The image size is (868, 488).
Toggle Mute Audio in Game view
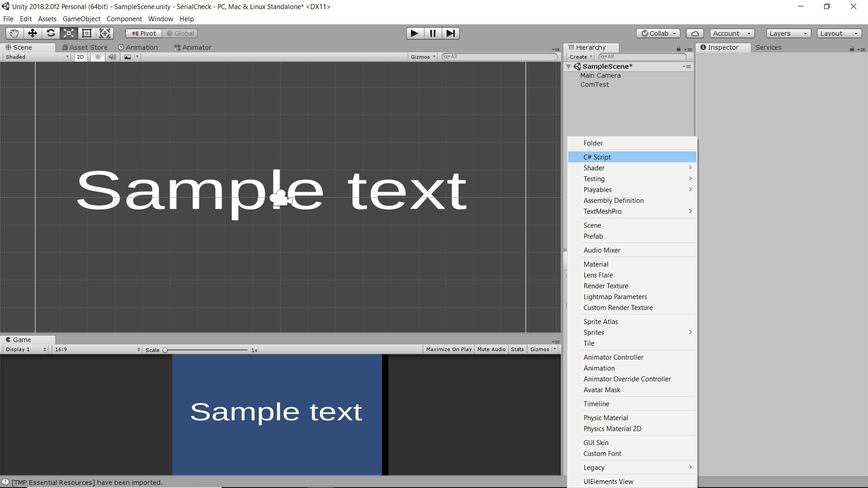[491, 349]
